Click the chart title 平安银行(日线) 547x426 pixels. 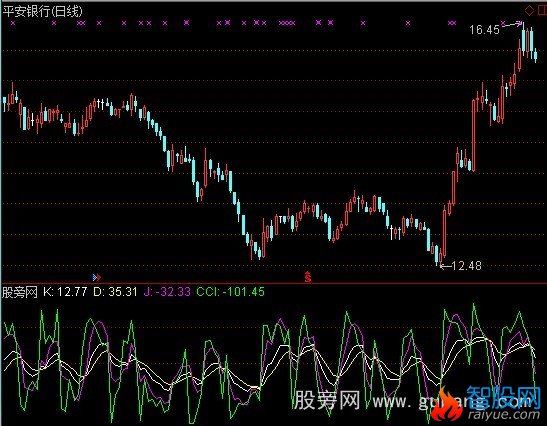point(43,11)
